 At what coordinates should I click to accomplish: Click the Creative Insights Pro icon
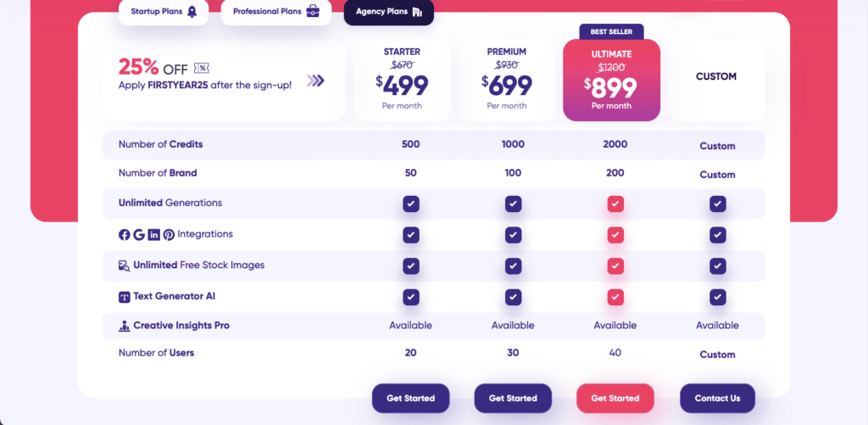124,326
